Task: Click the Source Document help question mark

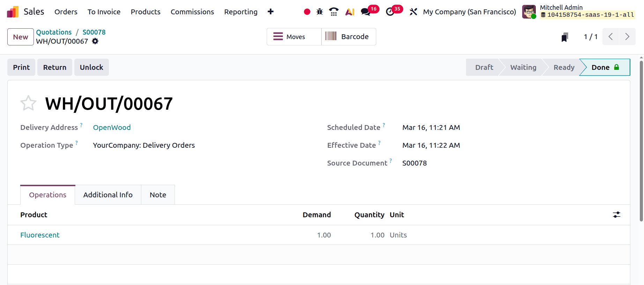Action: point(391,160)
